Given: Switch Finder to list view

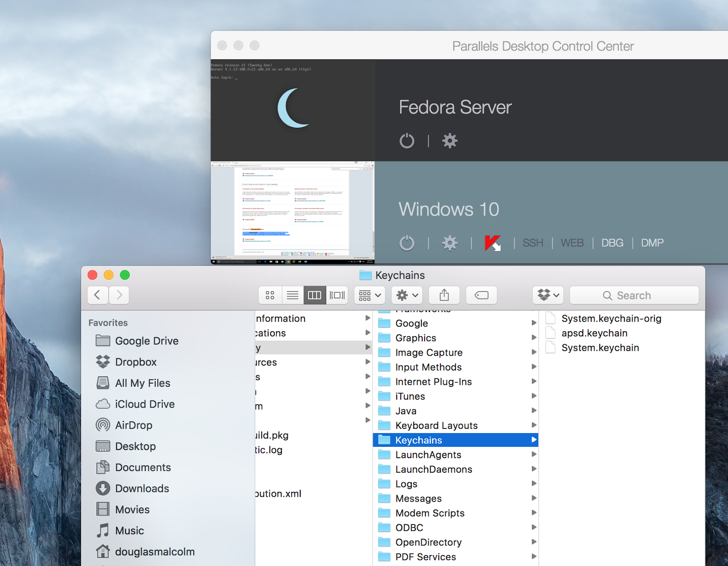Looking at the screenshot, I should coord(293,295).
